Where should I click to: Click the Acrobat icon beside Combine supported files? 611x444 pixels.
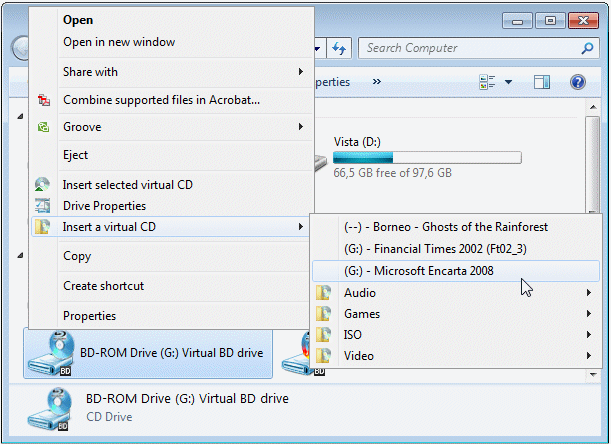click(42, 100)
